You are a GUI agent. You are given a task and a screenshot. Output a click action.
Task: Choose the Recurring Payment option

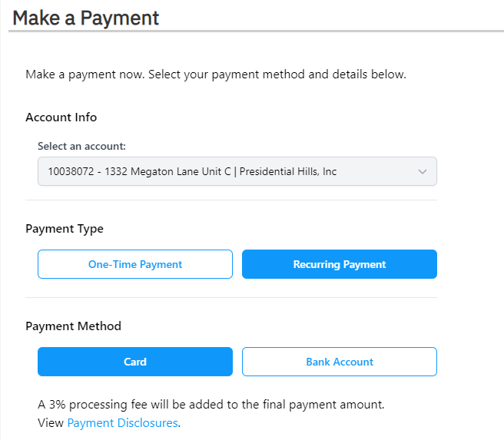[x=340, y=264]
